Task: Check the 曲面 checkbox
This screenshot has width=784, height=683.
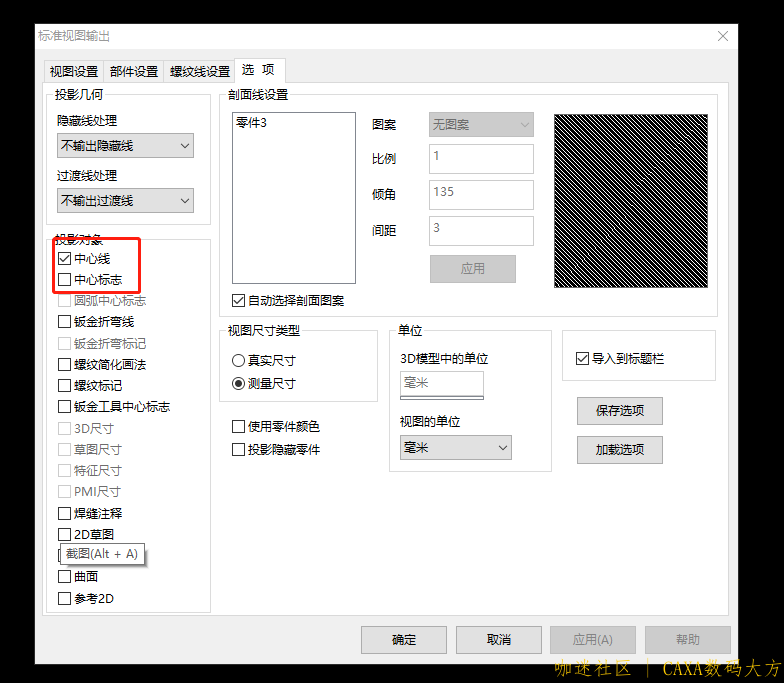Action: (x=64, y=576)
